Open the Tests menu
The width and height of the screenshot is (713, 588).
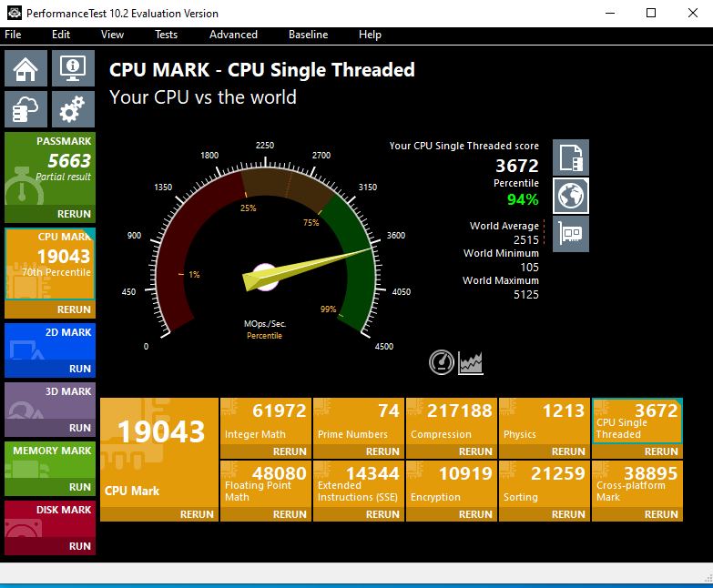[166, 35]
